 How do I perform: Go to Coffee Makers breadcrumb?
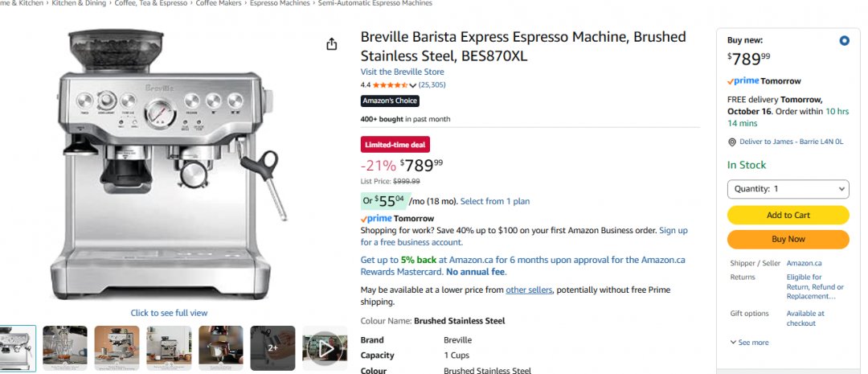point(220,3)
